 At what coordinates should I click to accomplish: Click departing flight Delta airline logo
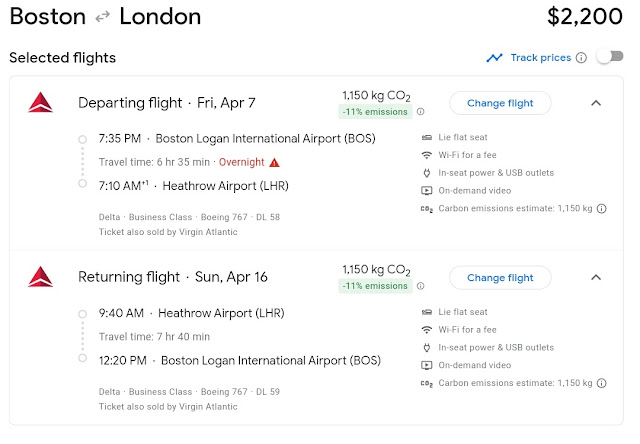pyautogui.click(x=41, y=102)
